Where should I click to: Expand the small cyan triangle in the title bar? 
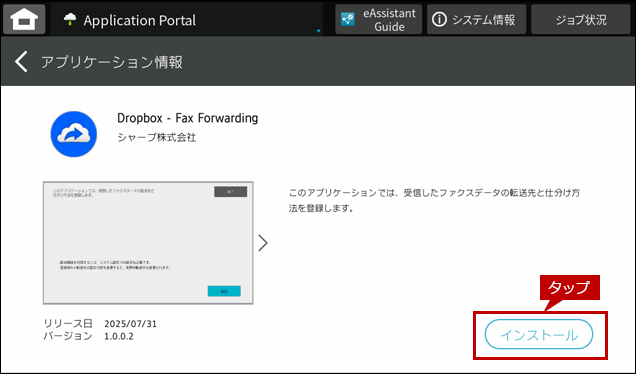pyautogui.click(x=318, y=31)
